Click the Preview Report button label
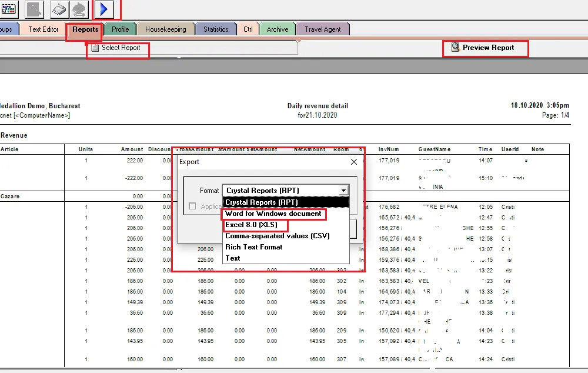 [x=488, y=48]
